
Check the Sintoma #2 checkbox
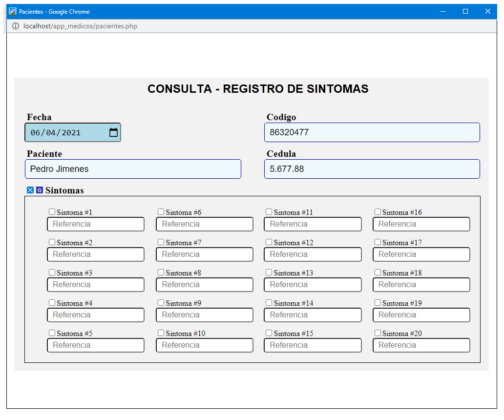52,242
